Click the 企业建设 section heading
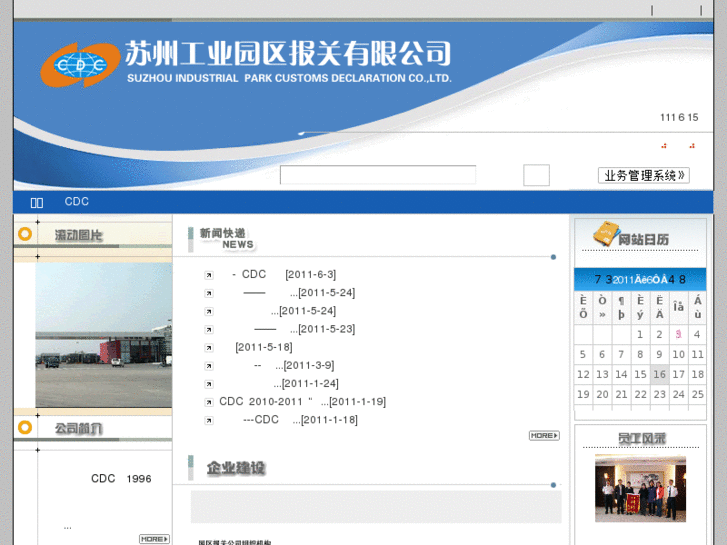This screenshot has height=545, width=727. [x=236, y=468]
